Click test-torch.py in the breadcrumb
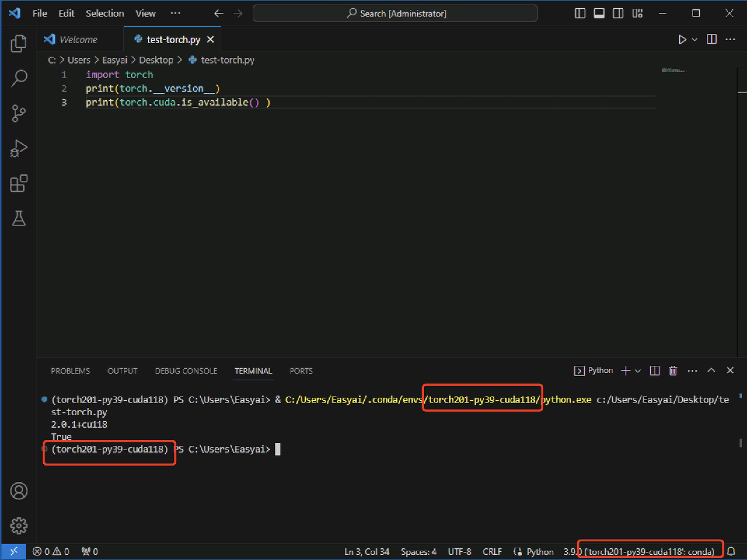This screenshot has width=747, height=560. (227, 60)
